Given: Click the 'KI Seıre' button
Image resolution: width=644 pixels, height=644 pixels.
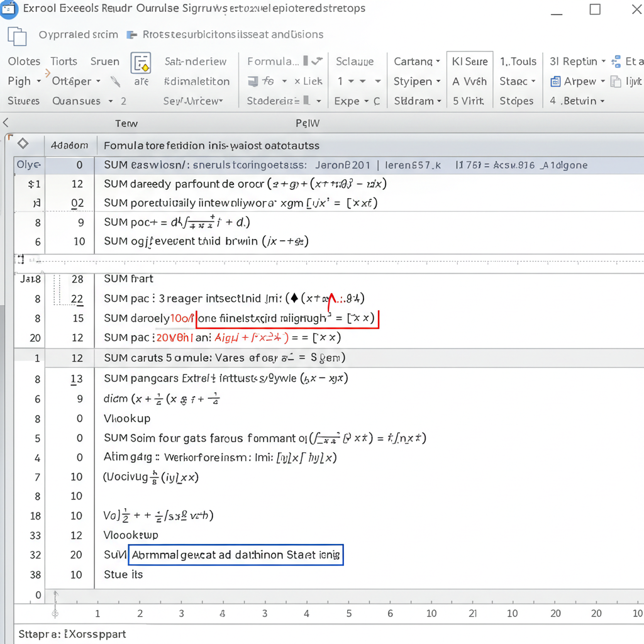Looking at the screenshot, I should (x=470, y=62).
